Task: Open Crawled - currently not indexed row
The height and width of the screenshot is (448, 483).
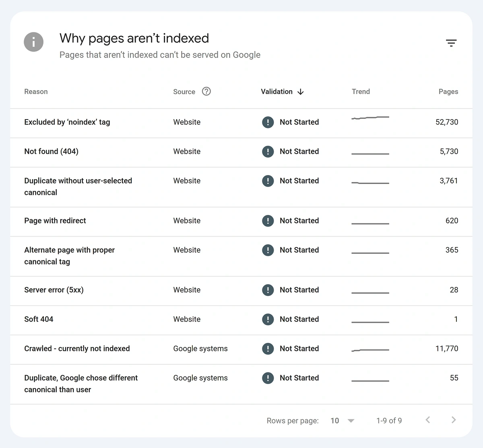Action: (77, 349)
